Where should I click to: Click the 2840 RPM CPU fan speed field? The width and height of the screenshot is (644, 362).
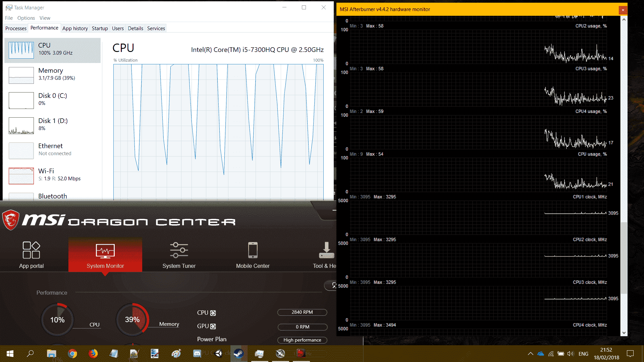(x=302, y=312)
